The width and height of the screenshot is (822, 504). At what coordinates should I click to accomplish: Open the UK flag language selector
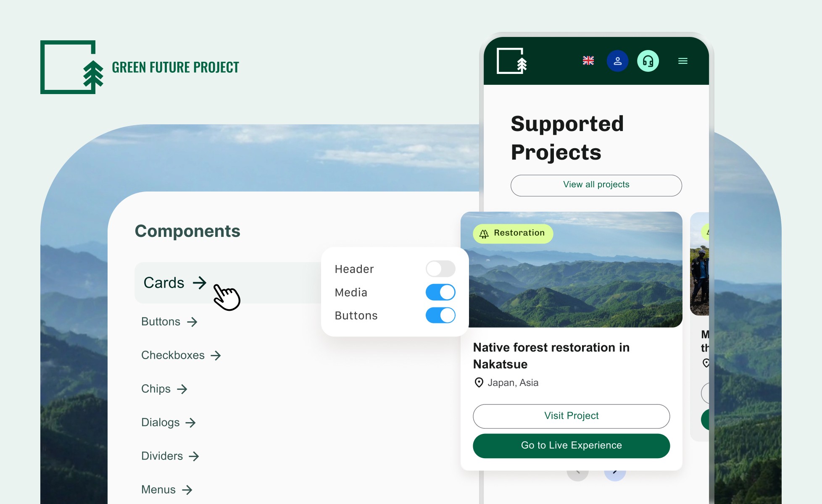(588, 61)
